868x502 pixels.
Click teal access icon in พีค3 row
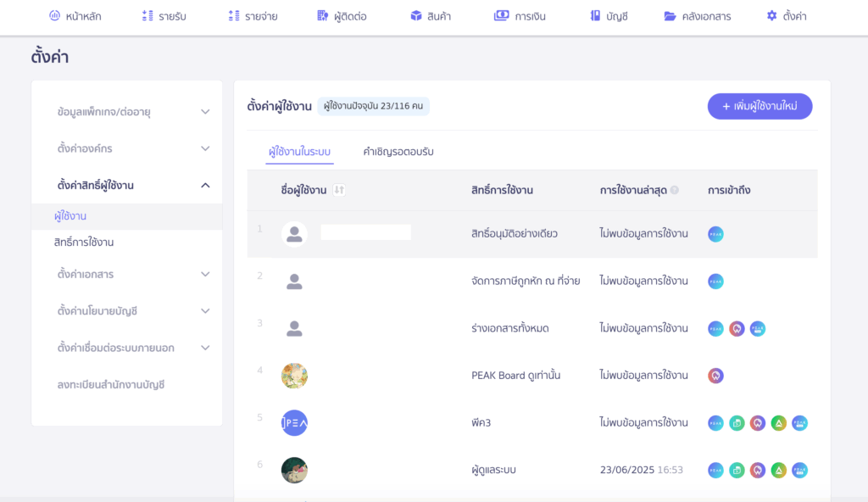(737, 423)
